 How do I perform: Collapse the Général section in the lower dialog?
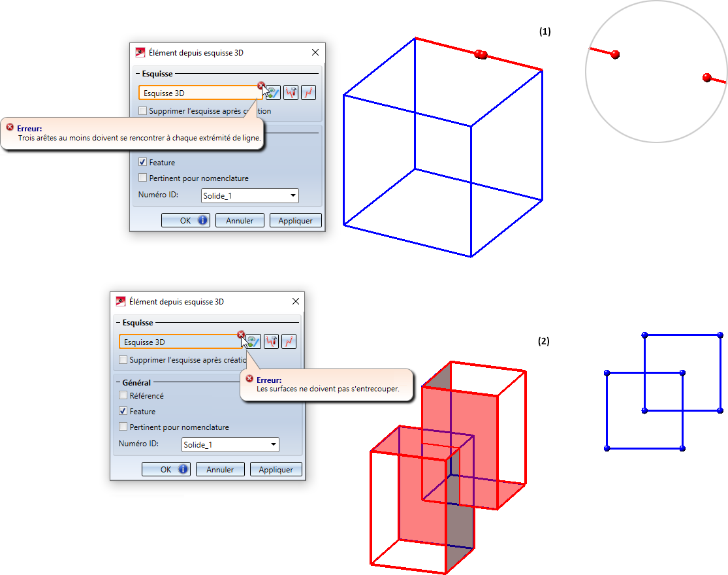118,382
